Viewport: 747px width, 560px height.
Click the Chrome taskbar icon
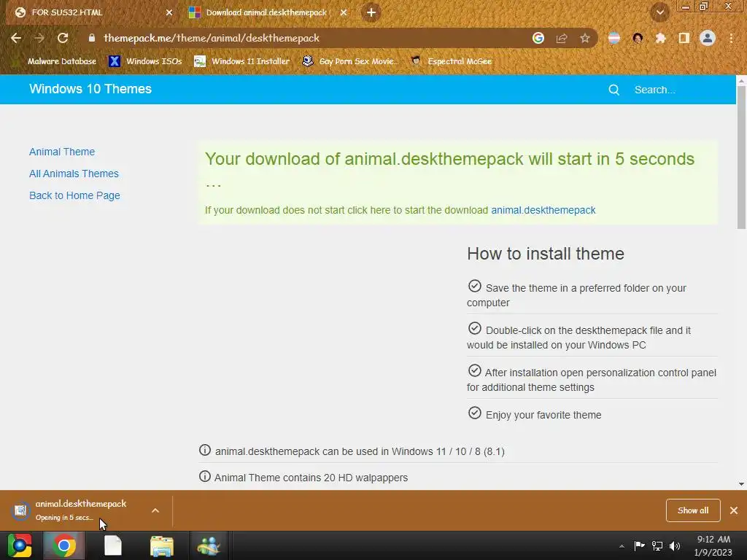point(64,545)
